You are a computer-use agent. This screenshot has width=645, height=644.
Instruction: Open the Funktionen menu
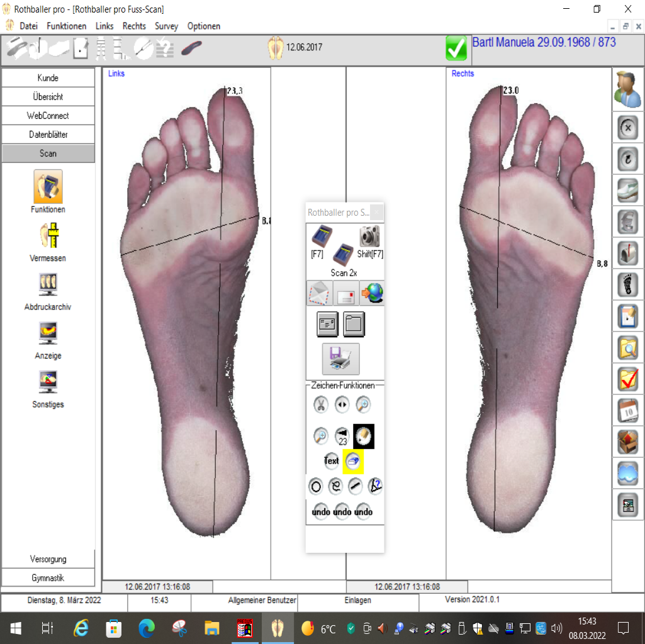(66, 26)
